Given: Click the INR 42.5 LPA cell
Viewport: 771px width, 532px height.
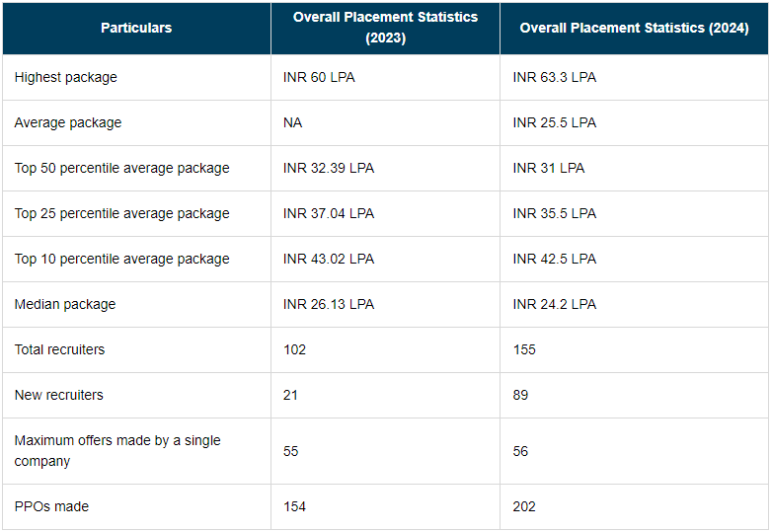Looking at the screenshot, I should click(x=554, y=259).
